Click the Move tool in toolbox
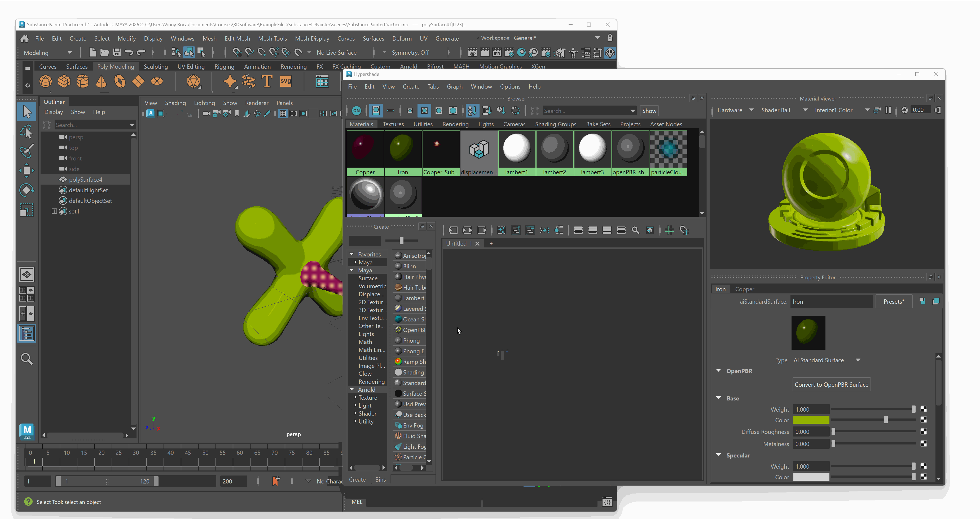Viewport: 980px width, 519px height. (x=26, y=171)
